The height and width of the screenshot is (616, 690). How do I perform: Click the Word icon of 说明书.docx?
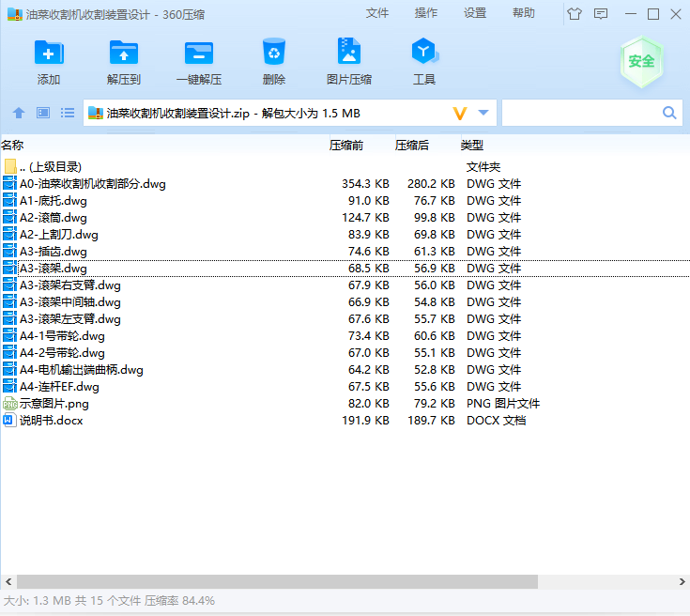click(9, 420)
